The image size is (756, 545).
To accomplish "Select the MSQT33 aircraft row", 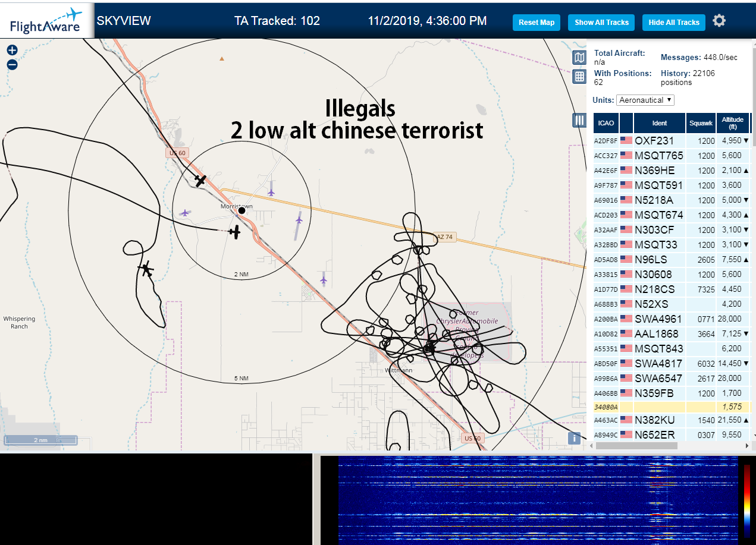I will pyautogui.click(x=672, y=245).
